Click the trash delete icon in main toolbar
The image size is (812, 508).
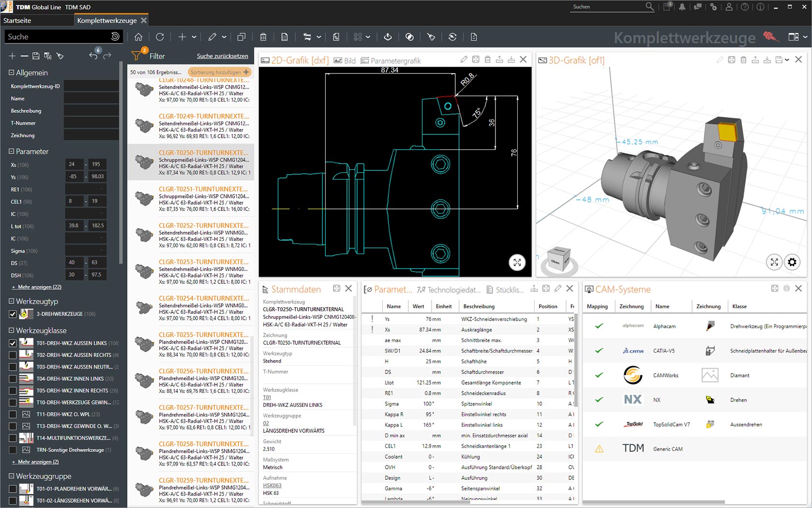263,37
